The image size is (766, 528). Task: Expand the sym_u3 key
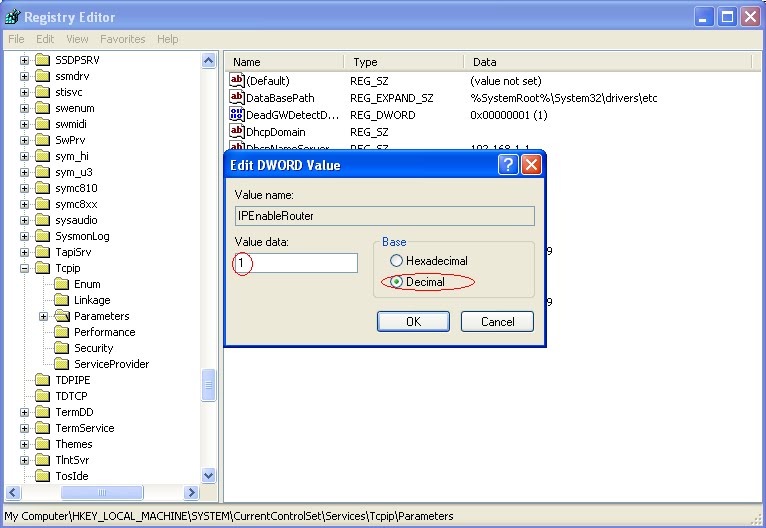coord(24,172)
